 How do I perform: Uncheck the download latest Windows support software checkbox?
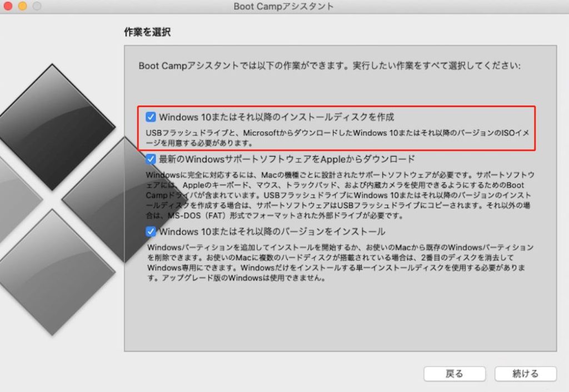[151, 159]
